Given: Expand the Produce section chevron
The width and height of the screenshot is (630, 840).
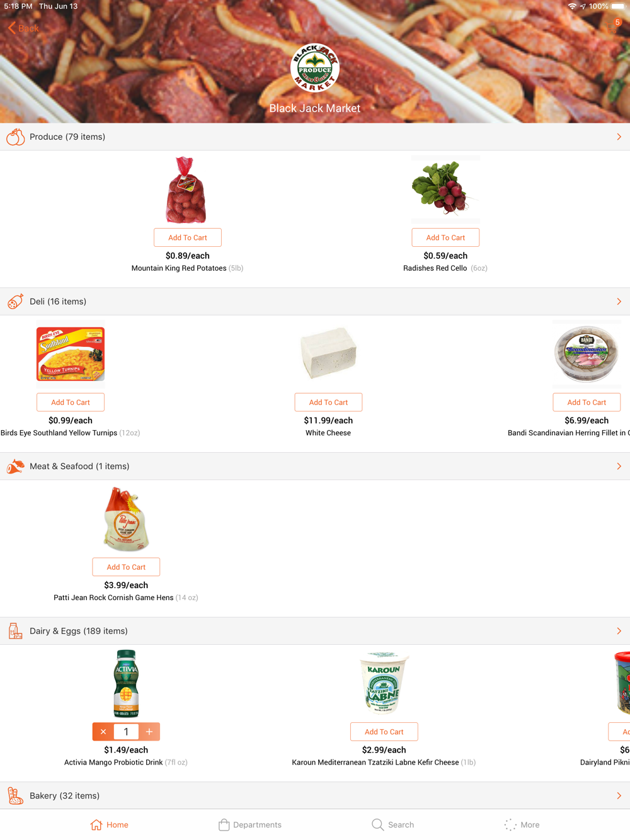Looking at the screenshot, I should 619,137.
